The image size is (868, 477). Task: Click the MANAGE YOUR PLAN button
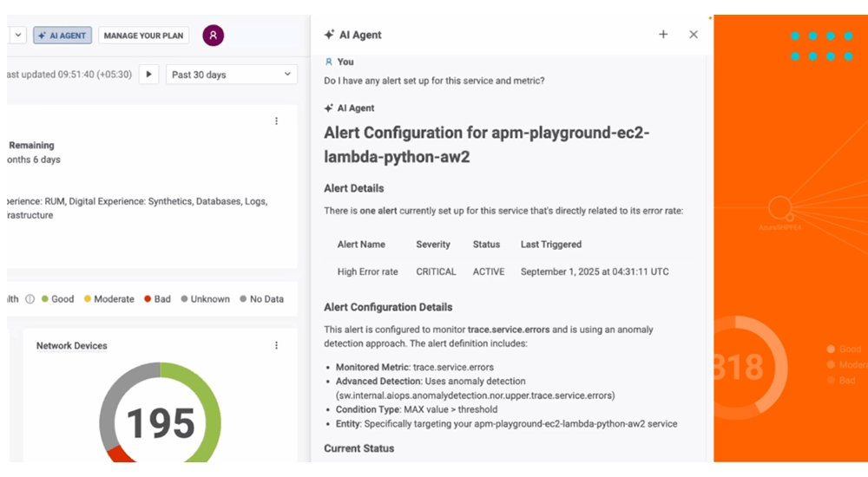click(143, 36)
